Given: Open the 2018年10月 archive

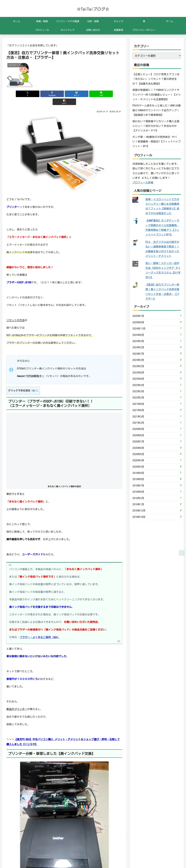Looking at the screenshot, I should pos(157,517).
